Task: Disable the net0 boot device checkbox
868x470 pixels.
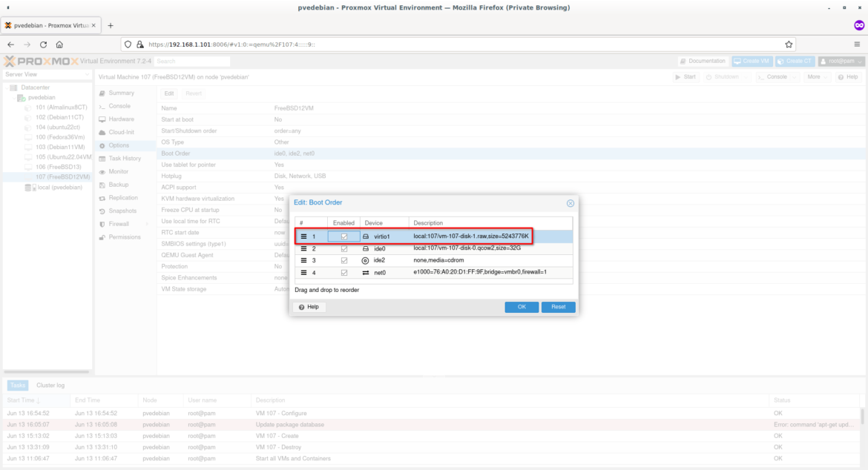Action: 346,274
